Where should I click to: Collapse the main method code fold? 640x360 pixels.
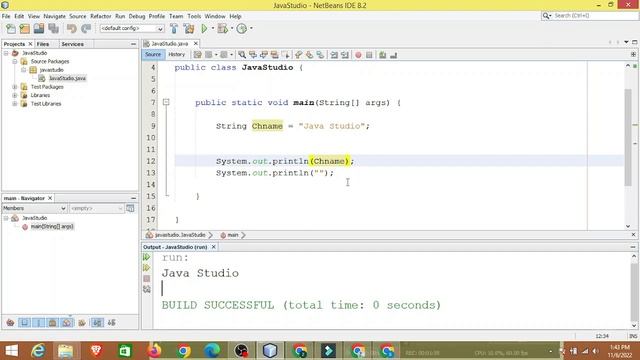(166, 102)
